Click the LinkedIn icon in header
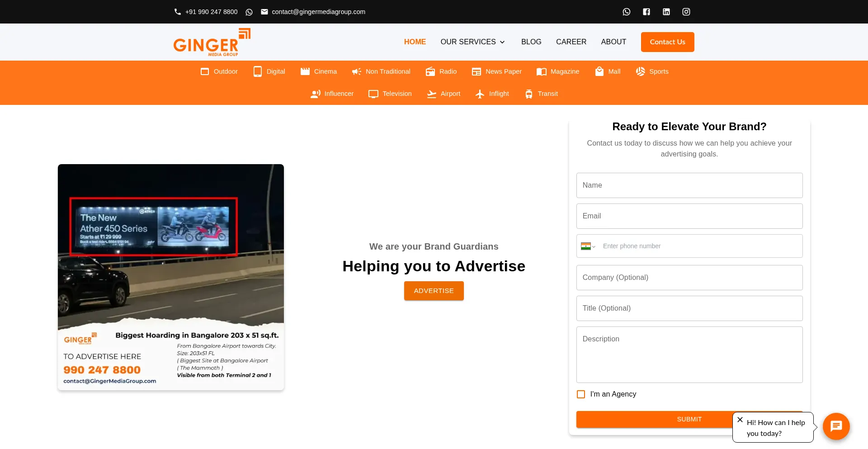The height and width of the screenshot is (449, 868). click(666, 11)
